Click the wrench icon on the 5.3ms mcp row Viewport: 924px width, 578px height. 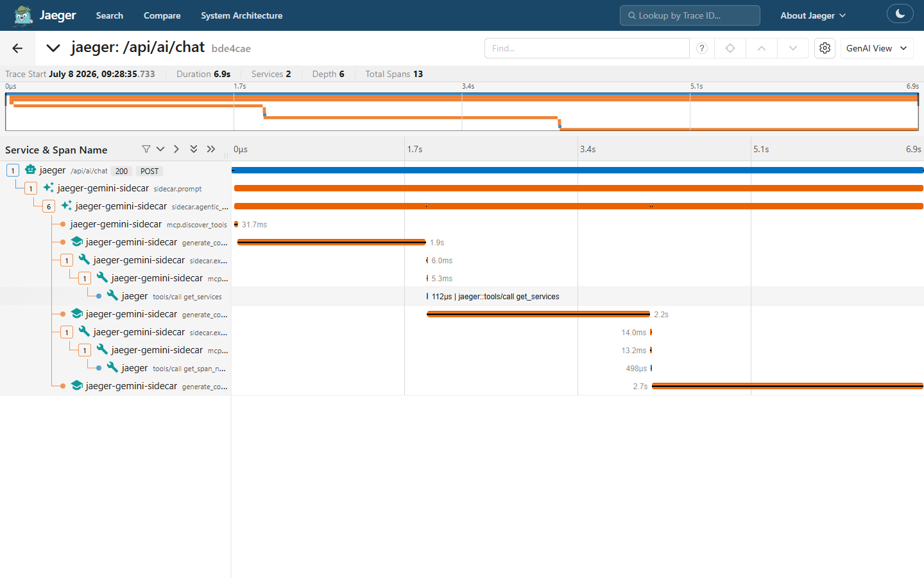click(102, 277)
